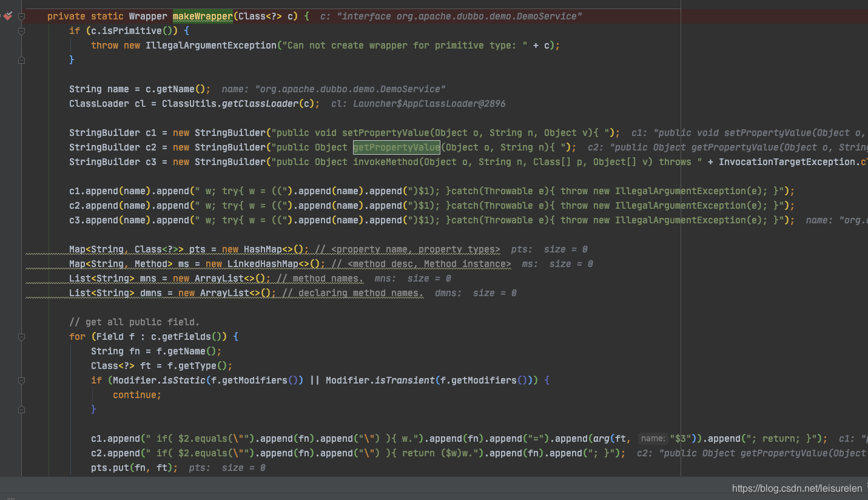This screenshot has width=868, height=500.
Task: Collapse the for (Field f : c.getFields()) loop fold marker
Action: click(21, 337)
